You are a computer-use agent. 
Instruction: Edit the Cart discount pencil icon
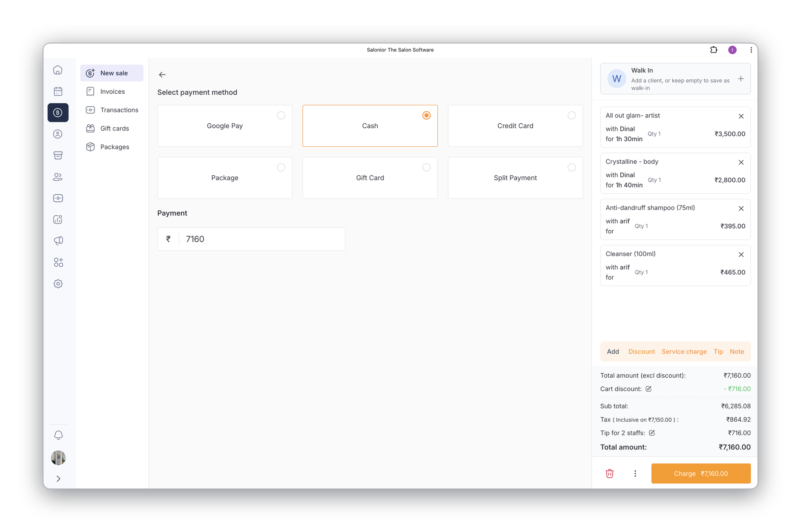point(649,389)
